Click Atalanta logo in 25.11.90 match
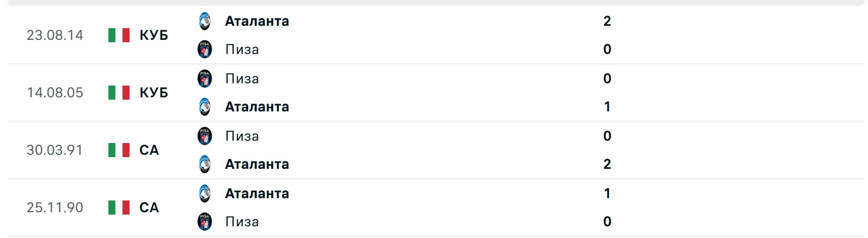Image resolution: width=868 pixels, height=238 pixels. 205,193
